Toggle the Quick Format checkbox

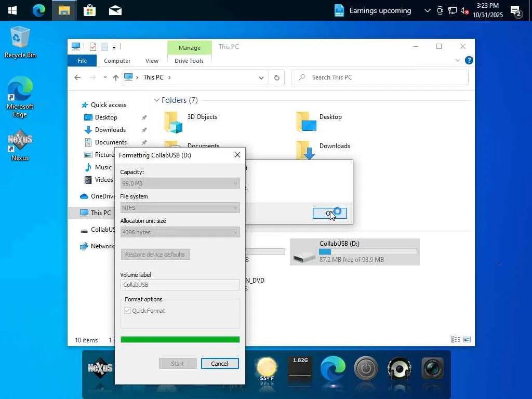[128, 311]
